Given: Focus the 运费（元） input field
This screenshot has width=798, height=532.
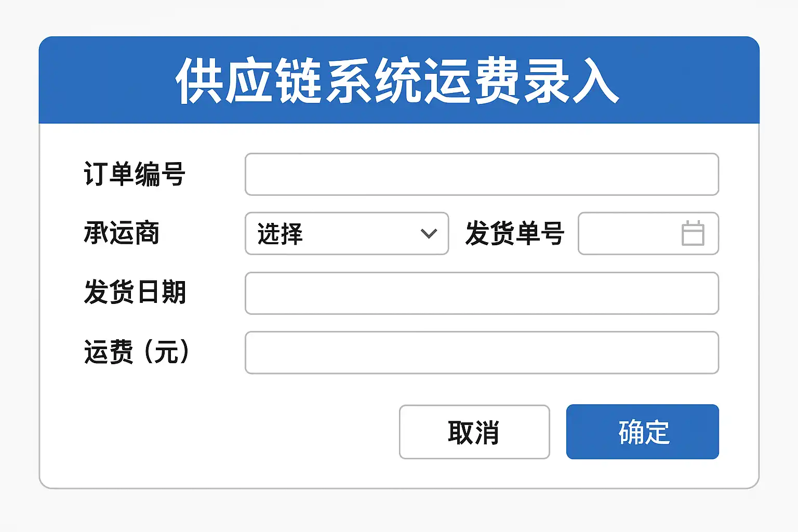Looking at the screenshot, I should [482, 353].
